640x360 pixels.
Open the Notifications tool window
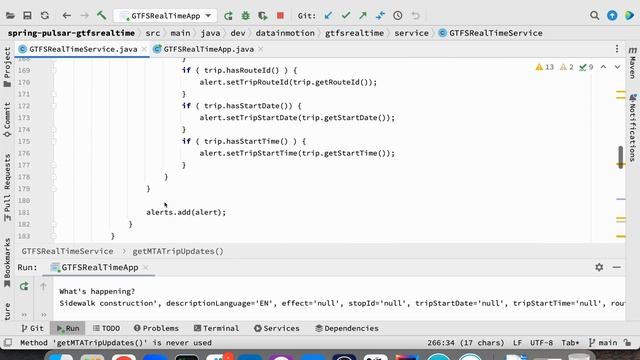pos(632,128)
